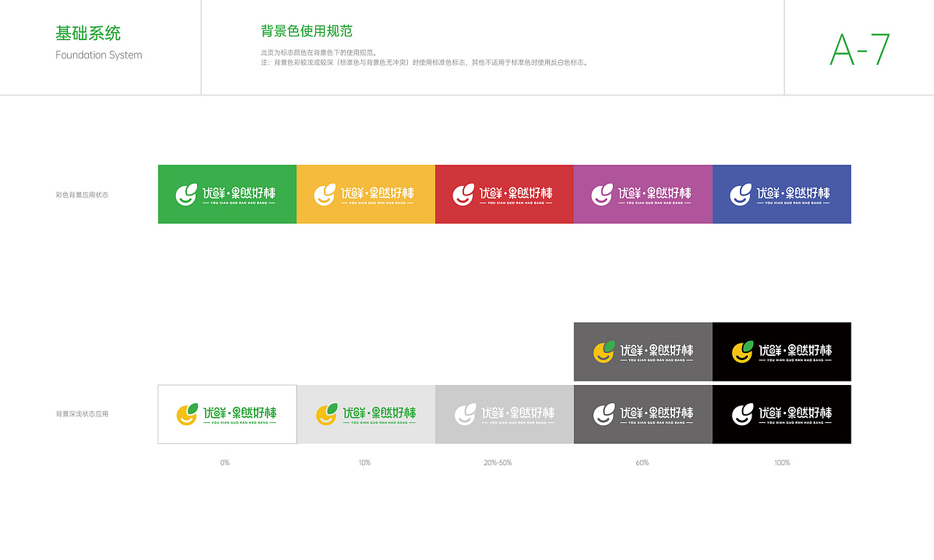Viewport: 934px width, 560px height.
Task: Click the '10%' label
Action: [365, 463]
